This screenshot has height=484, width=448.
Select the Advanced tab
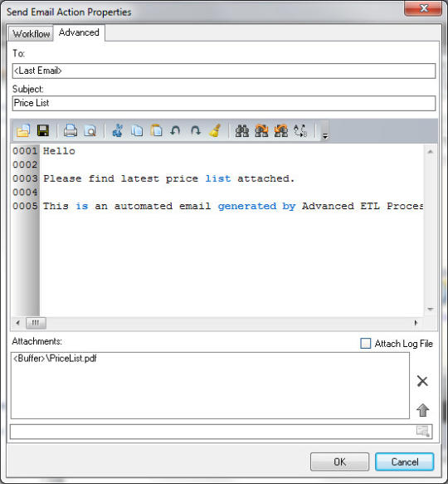click(79, 32)
